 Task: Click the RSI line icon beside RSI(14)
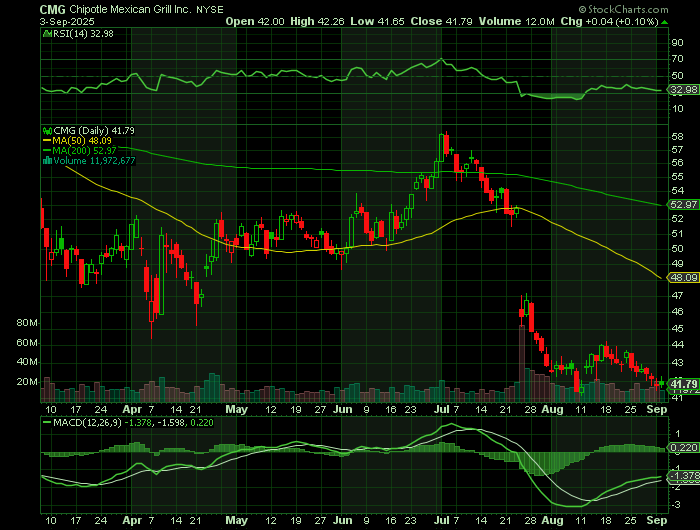(47, 33)
